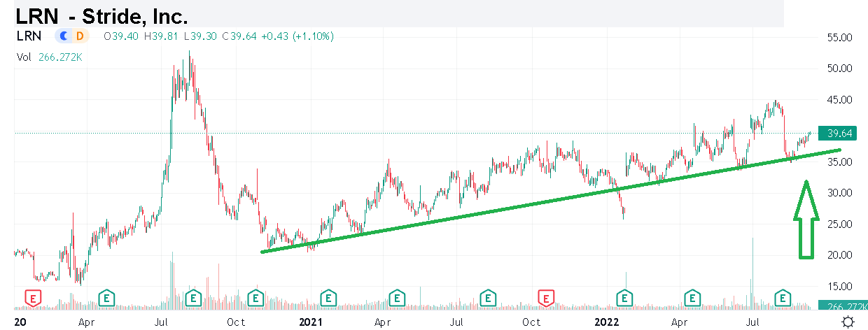Image resolution: width=868 pixels, height=330 pixels.
Task: Open the earnings marker after April 2021
Action: (397, 299)
